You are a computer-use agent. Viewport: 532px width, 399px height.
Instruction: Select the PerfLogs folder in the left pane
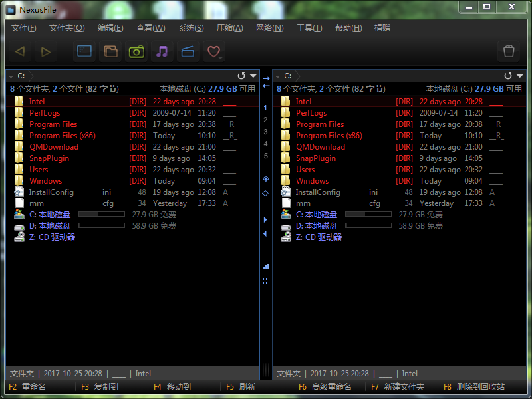[x=132, y=113]
